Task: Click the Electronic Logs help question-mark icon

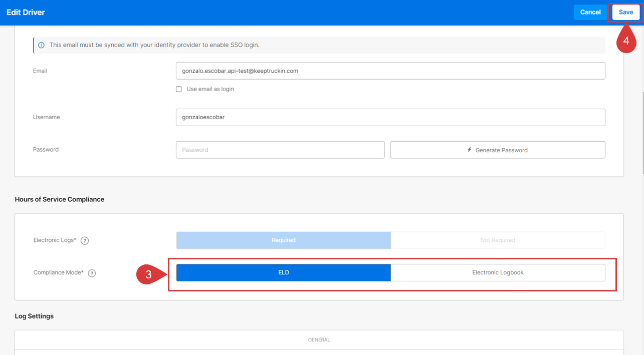Action: [85, 241]
